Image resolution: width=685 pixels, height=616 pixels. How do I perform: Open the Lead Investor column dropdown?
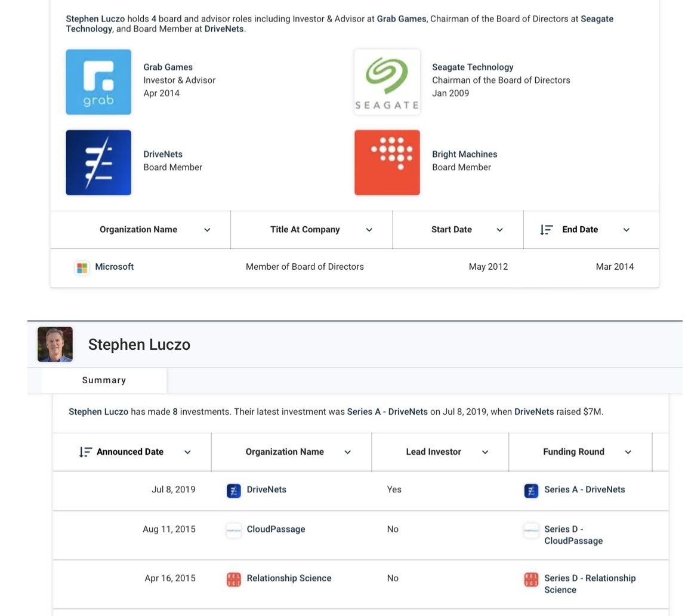point(485,452)
